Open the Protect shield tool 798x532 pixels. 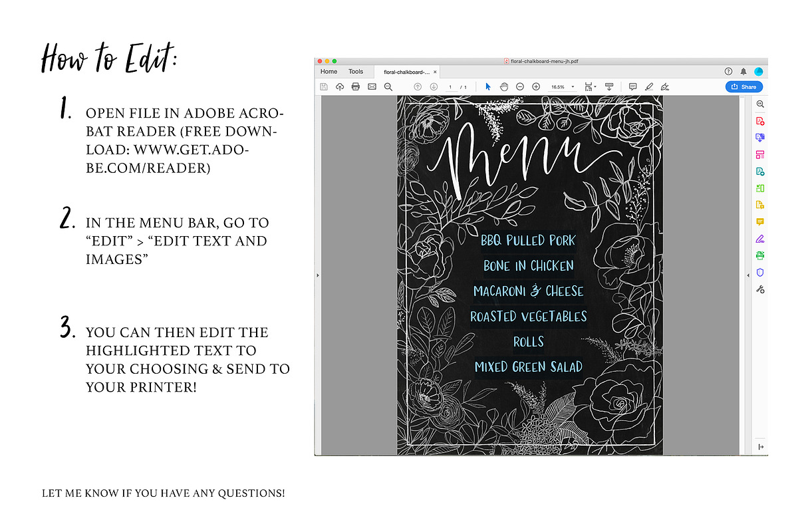coord(760,272)
